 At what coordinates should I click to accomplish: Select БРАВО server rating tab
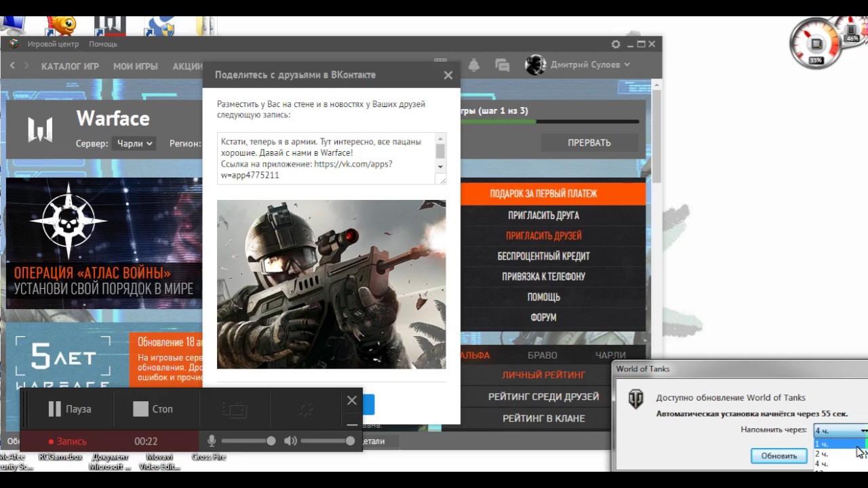click(542, 355)
